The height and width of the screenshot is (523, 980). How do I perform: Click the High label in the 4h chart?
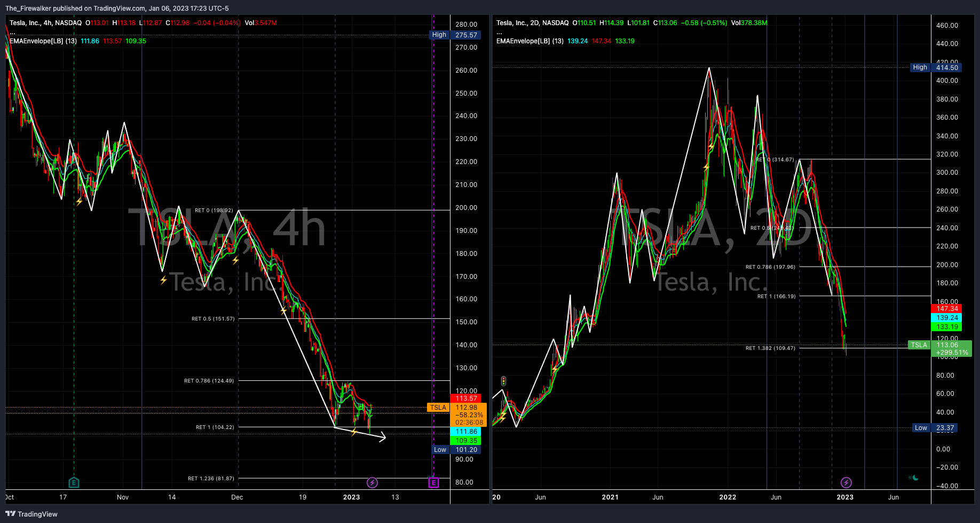click(439, 35)
